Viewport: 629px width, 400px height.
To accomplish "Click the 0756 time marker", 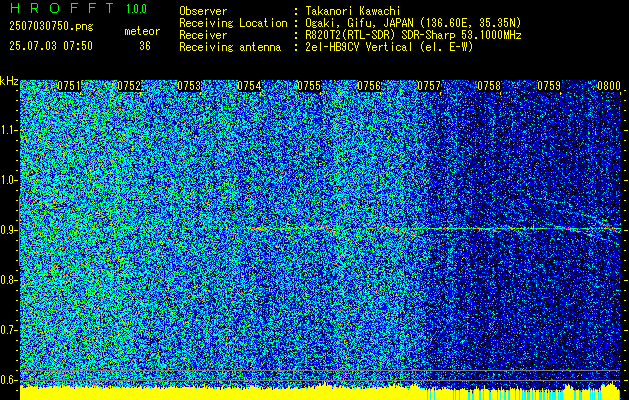I will (369, 86).
